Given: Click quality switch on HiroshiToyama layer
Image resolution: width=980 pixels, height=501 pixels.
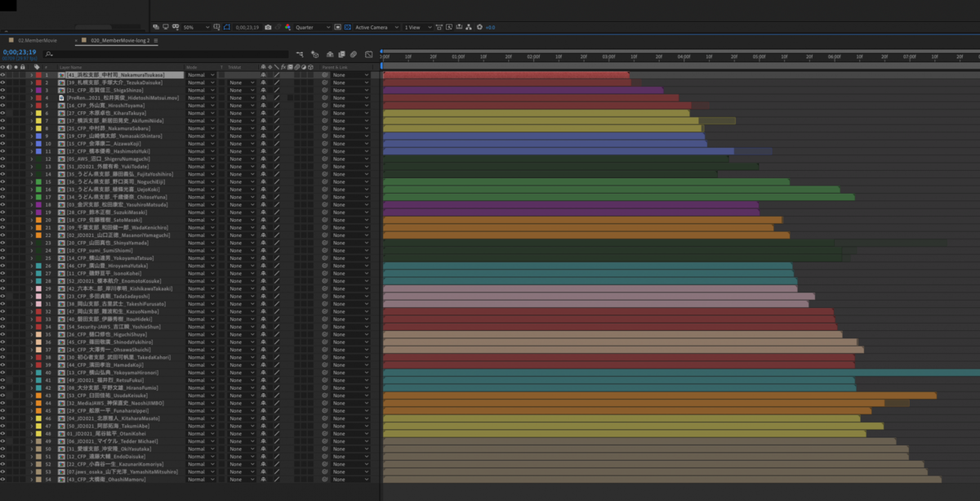Looking at the screenshot, I should [276, 105].
